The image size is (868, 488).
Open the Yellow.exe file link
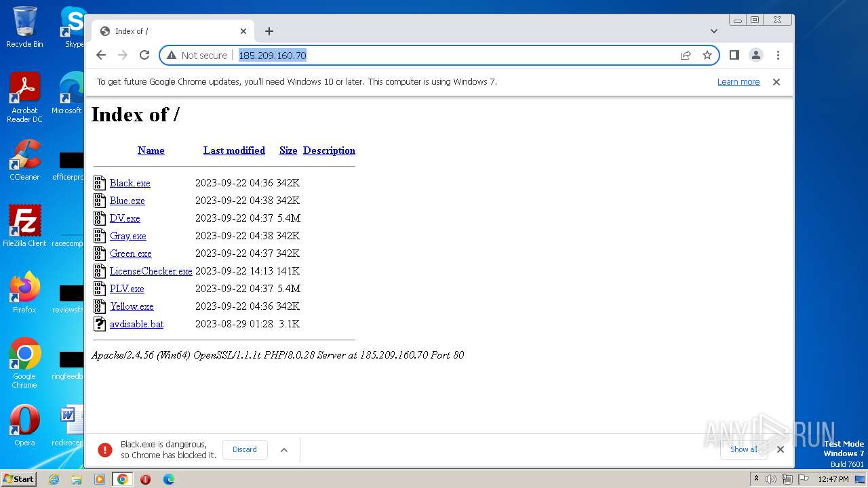(132, 306)
